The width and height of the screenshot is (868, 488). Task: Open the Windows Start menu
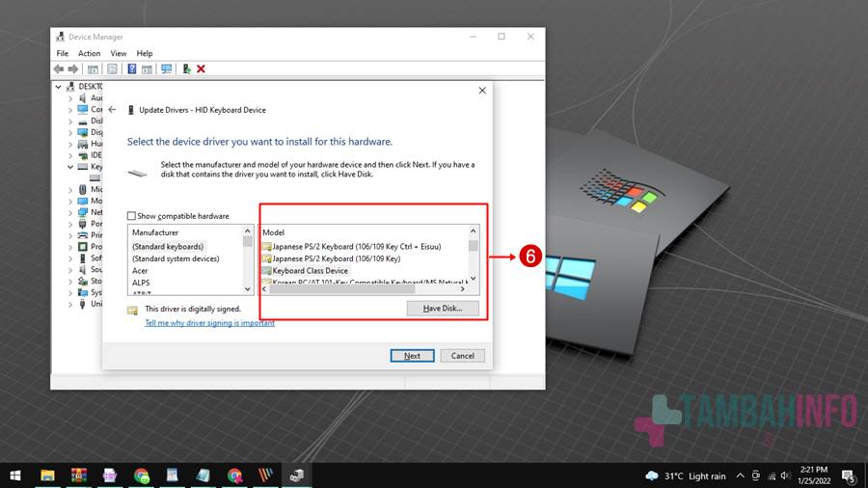coord(15,475)
